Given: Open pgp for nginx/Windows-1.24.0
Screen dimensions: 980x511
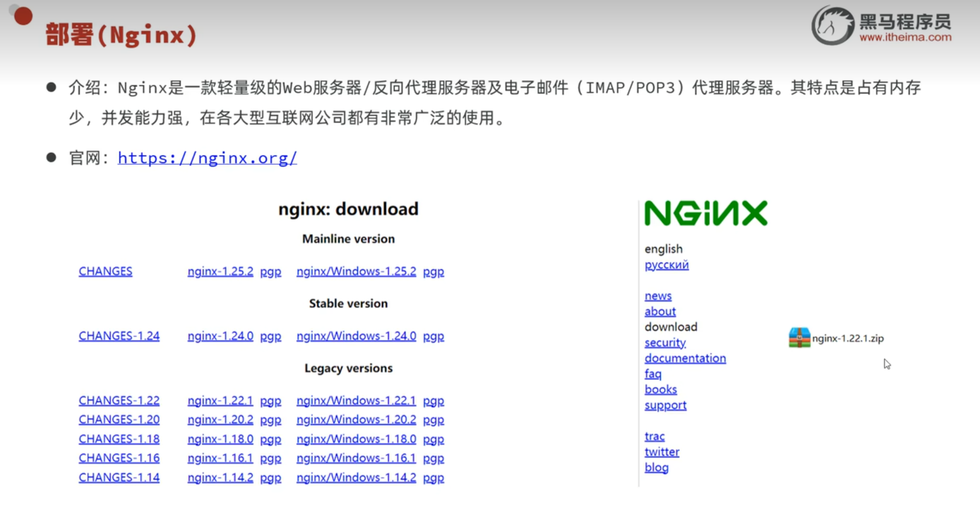Looking at the screenshot, I should (434, 336).
